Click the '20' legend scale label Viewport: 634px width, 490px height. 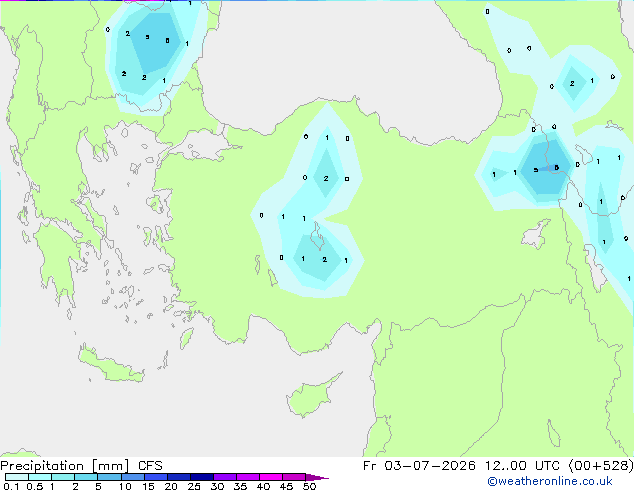(171, 486)
